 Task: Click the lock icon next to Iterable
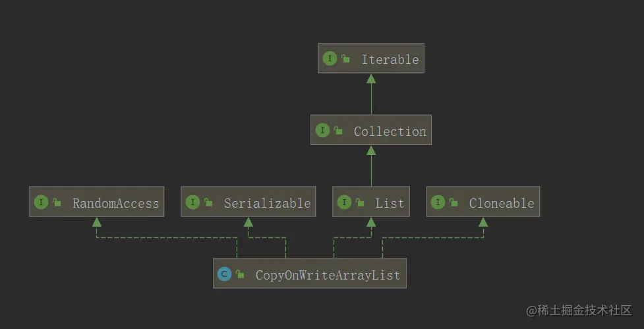click(345, 59)
